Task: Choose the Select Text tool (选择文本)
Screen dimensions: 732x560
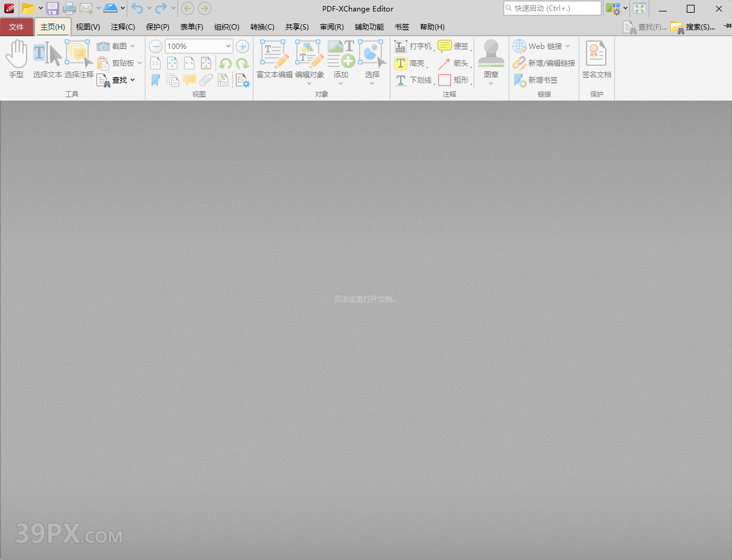Action: 48,59
